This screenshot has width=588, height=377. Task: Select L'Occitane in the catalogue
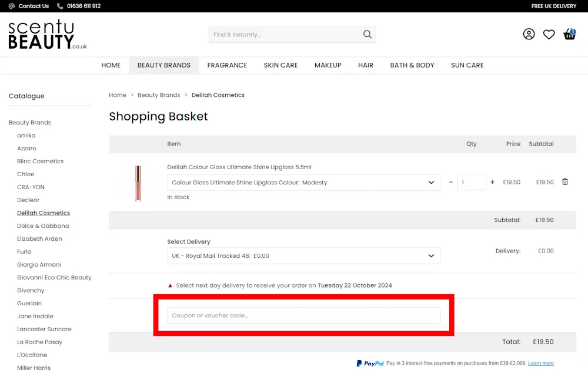click(32, 355)
